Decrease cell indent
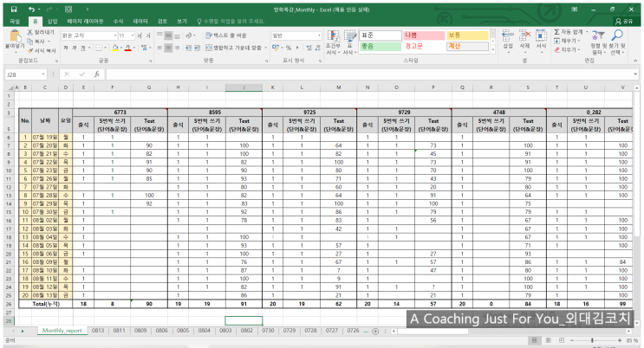 (188, 48)
